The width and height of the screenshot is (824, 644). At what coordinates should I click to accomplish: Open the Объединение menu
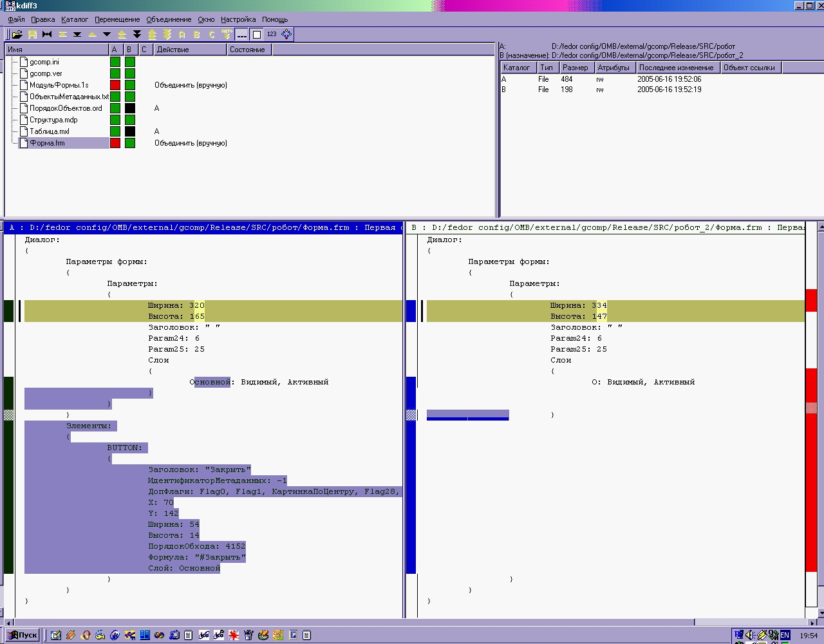click(x=169, y=19)
